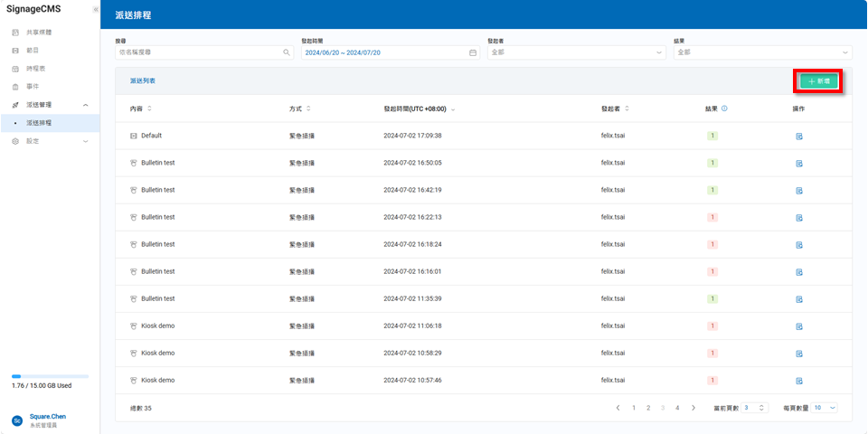This screenshot has width=868, height=434.
Task: Change the 每頁數量 page size dropdown
Action: coord(824,408)
